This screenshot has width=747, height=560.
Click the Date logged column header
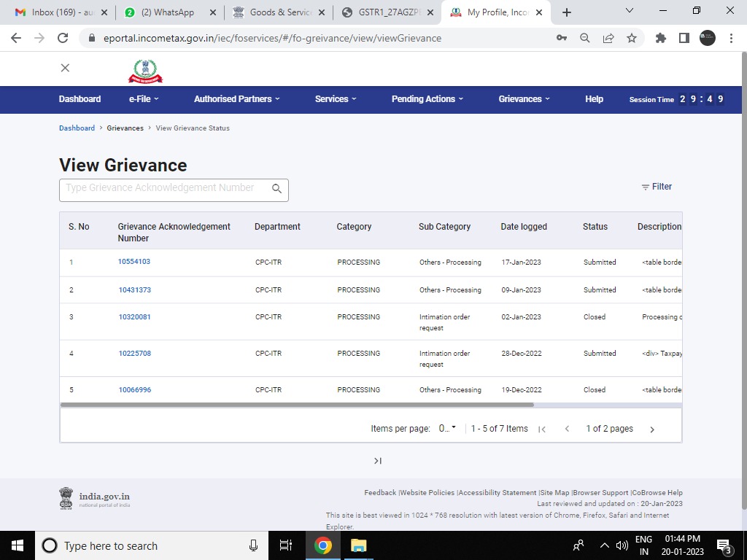(x=524, y=227)
